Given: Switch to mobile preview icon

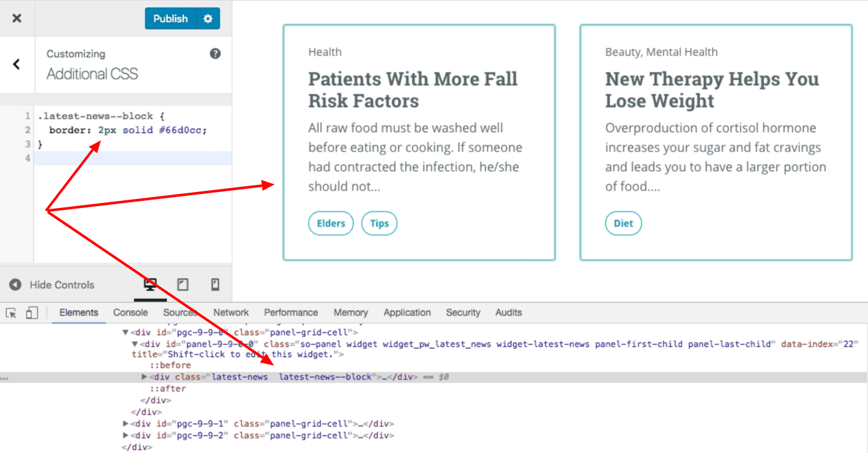Looking at the screenshot, I should 215,285.
